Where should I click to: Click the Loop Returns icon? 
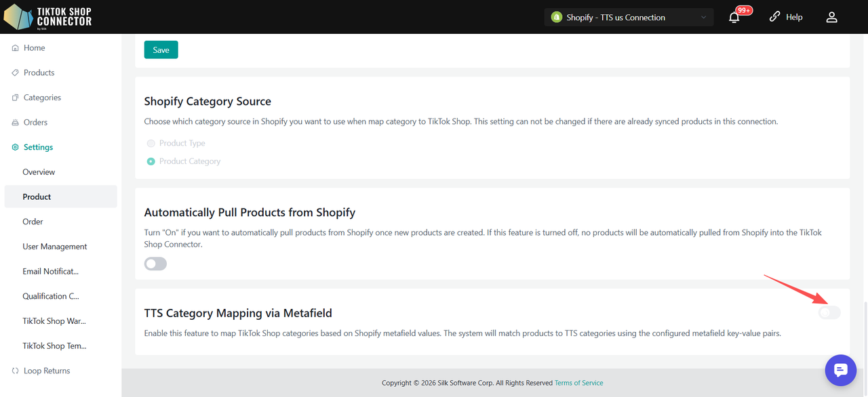coord(15,371)
